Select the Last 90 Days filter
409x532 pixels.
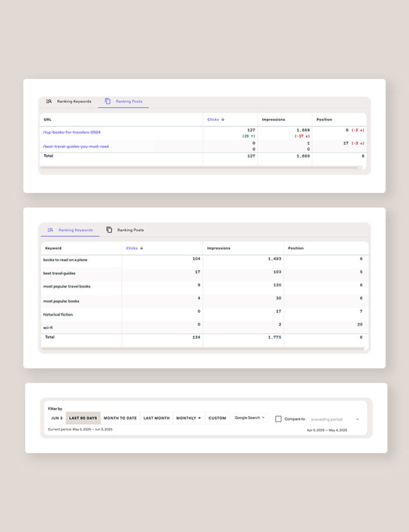coord(83,418)
